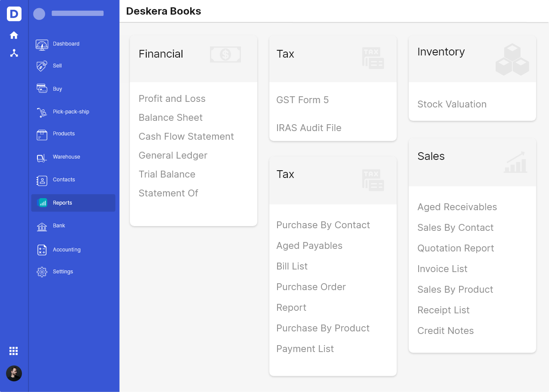Click the Deskera Books page title

(163, 11)
